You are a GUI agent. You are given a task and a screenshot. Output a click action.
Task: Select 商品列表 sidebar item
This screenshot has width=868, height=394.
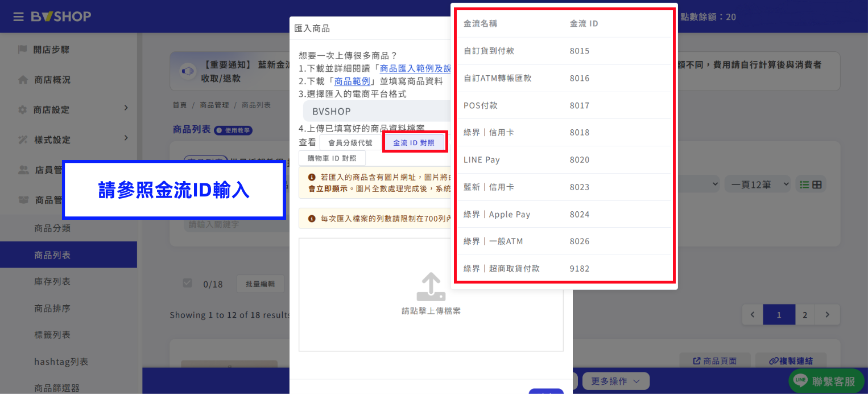68,255
